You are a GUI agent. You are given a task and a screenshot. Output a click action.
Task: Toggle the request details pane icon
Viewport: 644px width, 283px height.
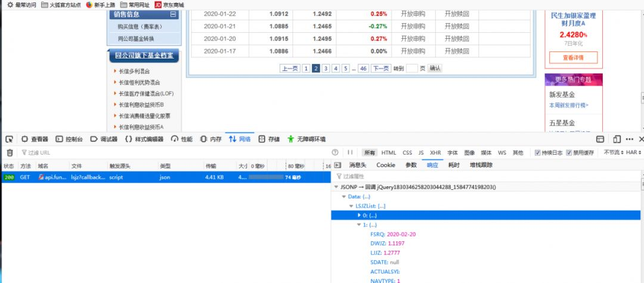click(338, 165)
